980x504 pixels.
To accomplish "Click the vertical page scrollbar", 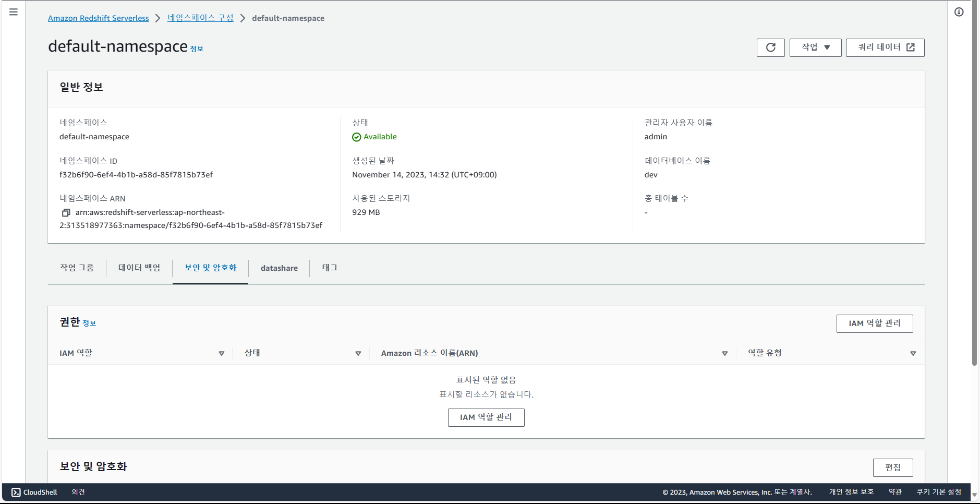I will (974, 183).
